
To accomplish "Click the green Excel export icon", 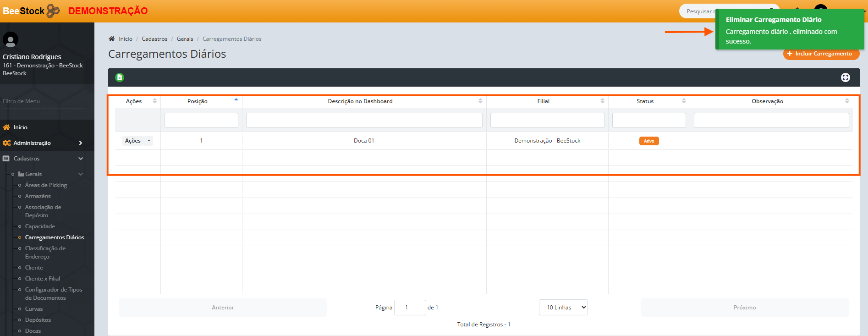I will (120, 77).
